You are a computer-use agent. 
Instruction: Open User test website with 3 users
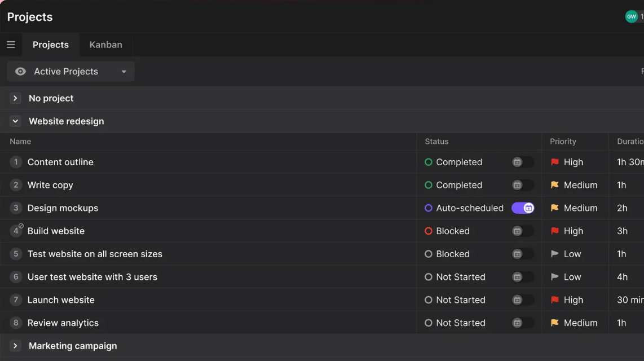tap(92, 277)
